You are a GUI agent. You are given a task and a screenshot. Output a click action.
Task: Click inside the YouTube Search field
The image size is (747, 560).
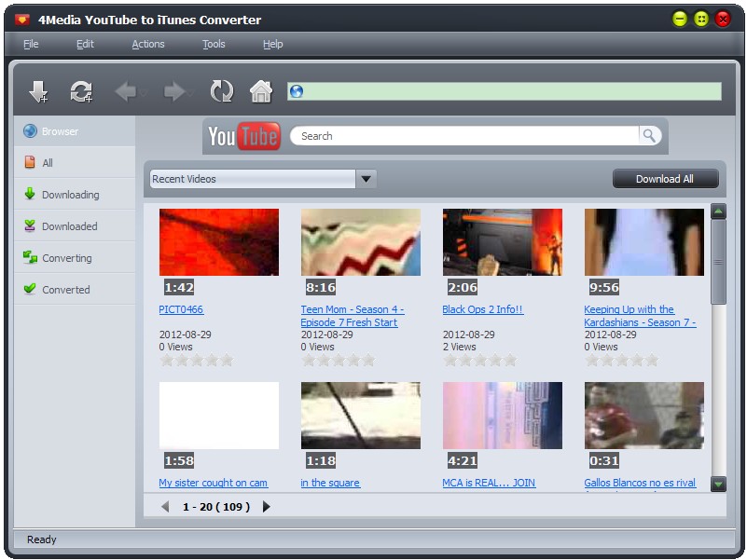(464, 136)
